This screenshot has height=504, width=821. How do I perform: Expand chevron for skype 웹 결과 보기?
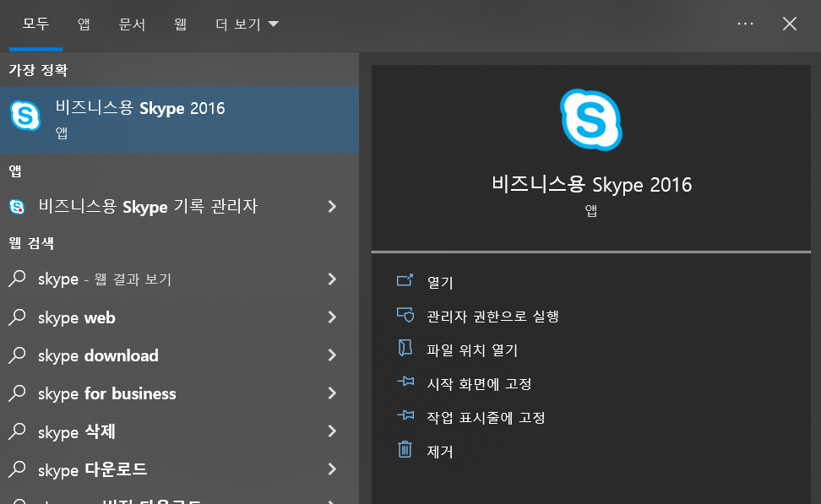(x=332, y=279)
